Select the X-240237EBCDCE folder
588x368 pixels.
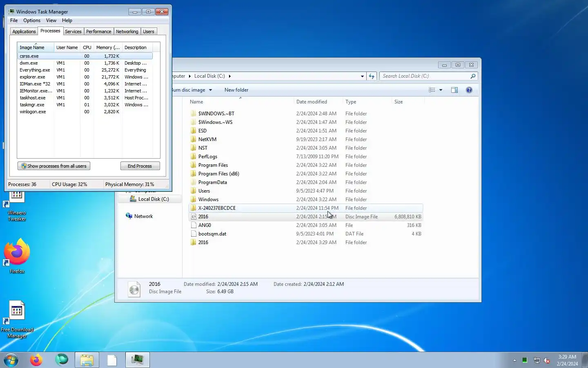(x=306, y=208)
